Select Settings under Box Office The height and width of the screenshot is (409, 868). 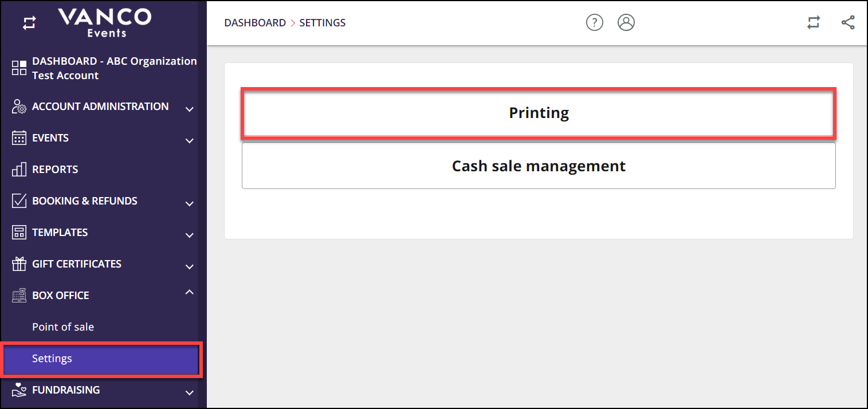(101, 359)
